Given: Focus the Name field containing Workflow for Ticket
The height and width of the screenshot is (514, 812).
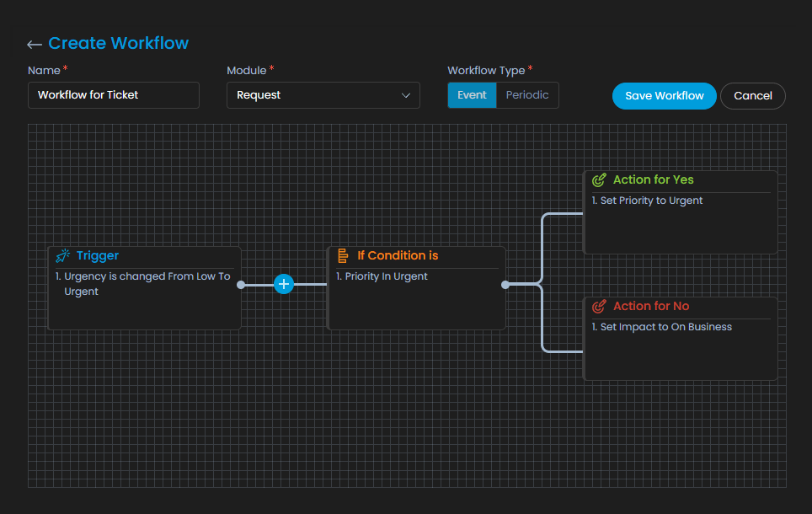Looking at the screenshot, I should pos(114,95).
